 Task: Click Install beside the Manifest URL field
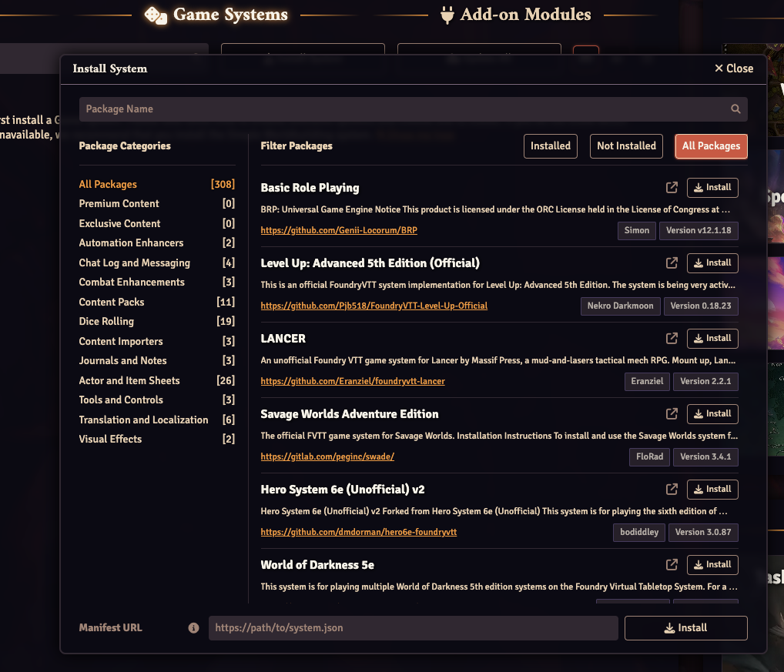point(685,627)
